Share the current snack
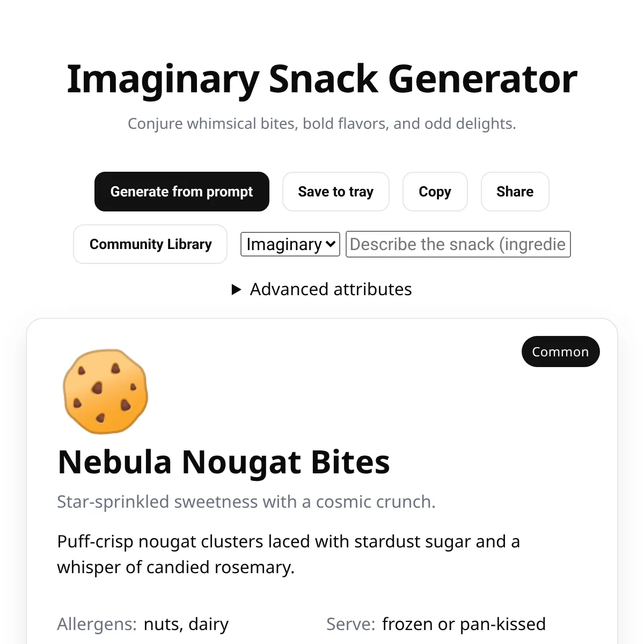Image resolution: width=644 pixels, height=644 pixels. point(515,192)
